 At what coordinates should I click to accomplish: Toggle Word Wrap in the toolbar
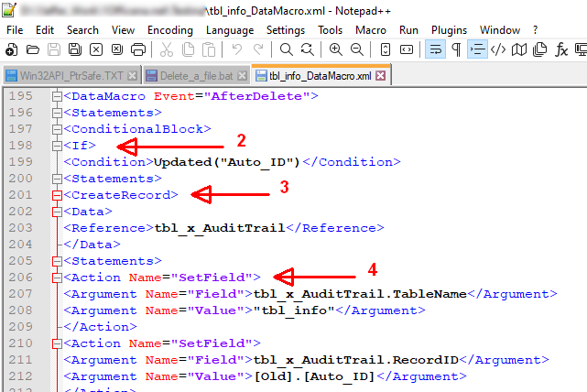tap(435, 49)
